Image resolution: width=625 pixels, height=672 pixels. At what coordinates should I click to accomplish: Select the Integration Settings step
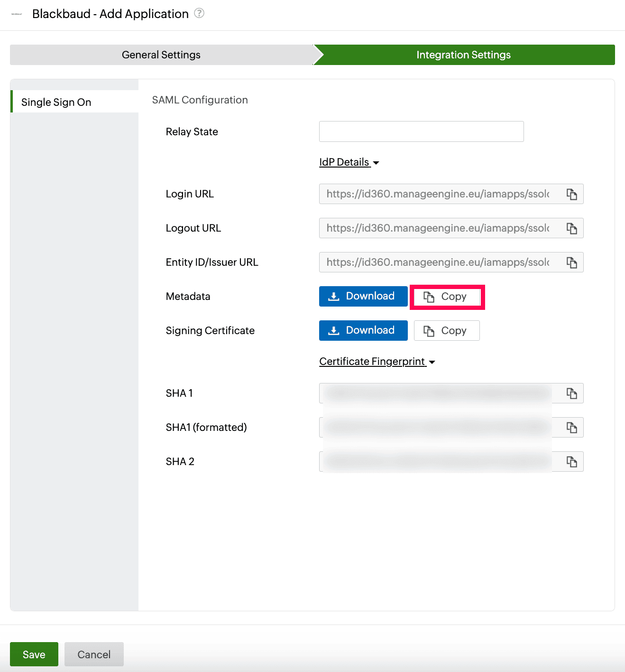464,55
